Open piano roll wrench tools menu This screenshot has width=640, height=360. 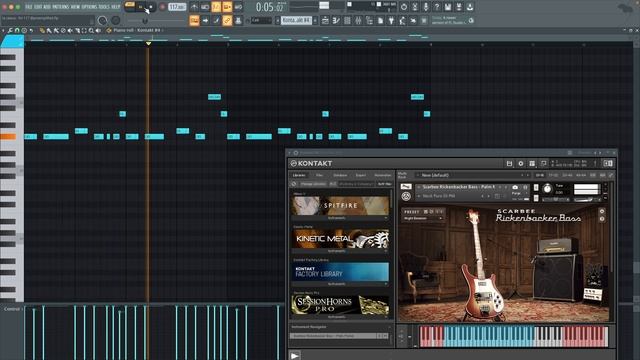coord(10,30)
